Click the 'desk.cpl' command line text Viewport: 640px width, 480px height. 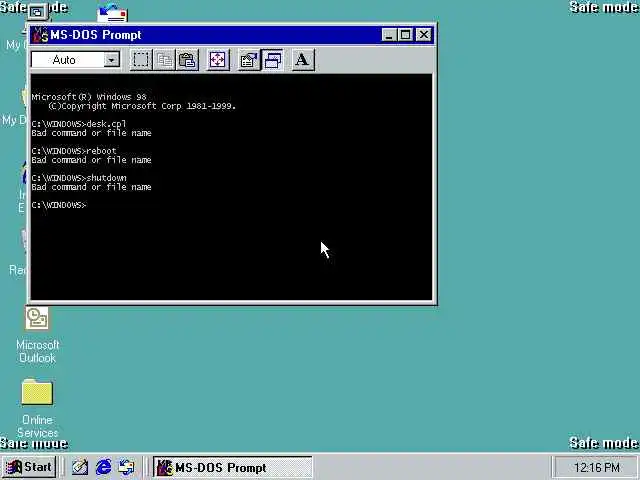(106, 124)
